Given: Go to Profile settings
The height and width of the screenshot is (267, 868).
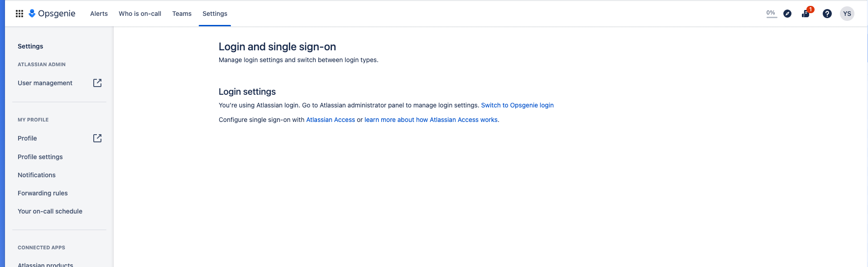Looking at the screenshot, I should pyautogui.click(x=40, y=157).
